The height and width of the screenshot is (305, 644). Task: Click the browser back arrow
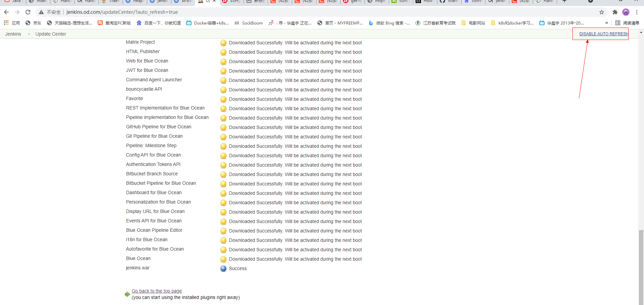tap(6, 12)
